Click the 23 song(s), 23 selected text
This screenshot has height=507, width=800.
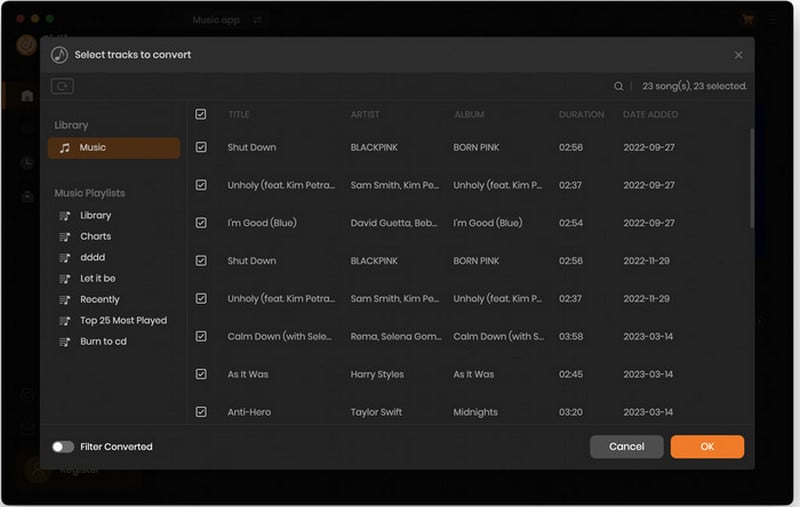(x=694, y=86)
